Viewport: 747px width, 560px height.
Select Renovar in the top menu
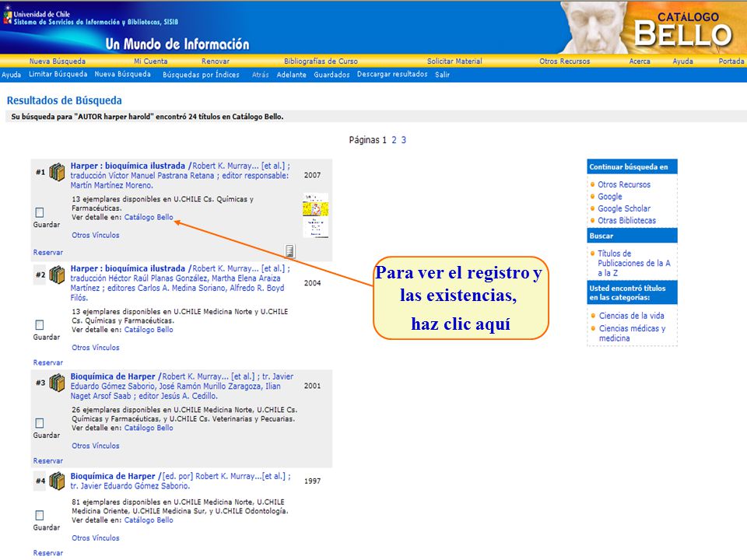coord(216,61)
